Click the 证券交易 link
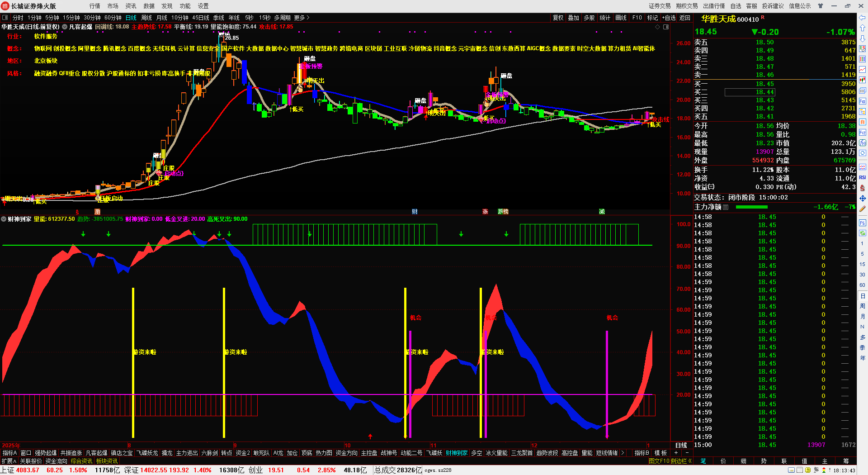Image resolution: width=868 pixels, height=475 pixels. 660,6
